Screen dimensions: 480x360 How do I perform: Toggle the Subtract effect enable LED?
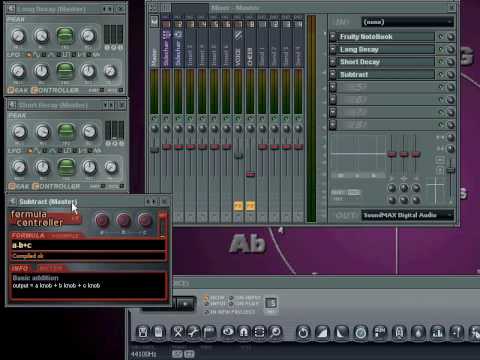(441, 74)
